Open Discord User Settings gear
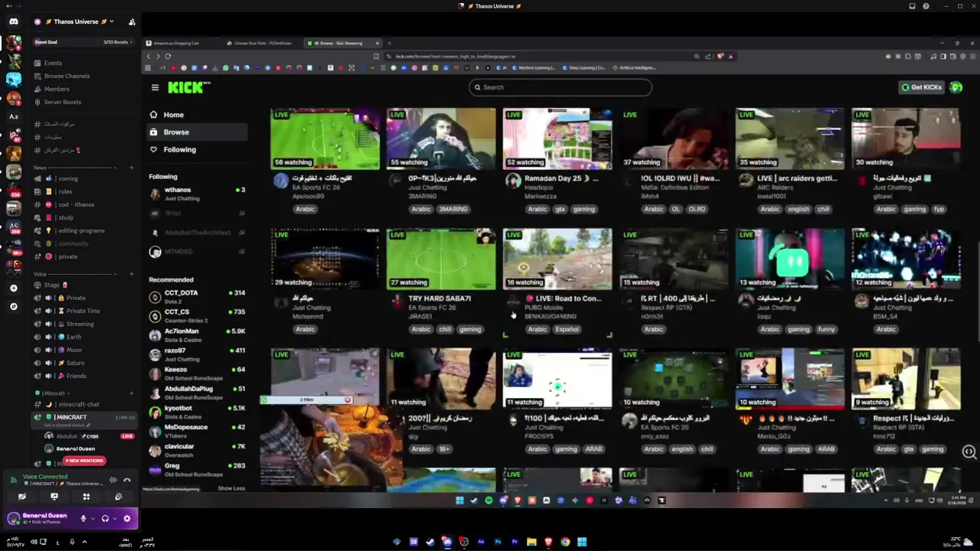This screenshot has width=980, height=551. click(x=127, y=518)
